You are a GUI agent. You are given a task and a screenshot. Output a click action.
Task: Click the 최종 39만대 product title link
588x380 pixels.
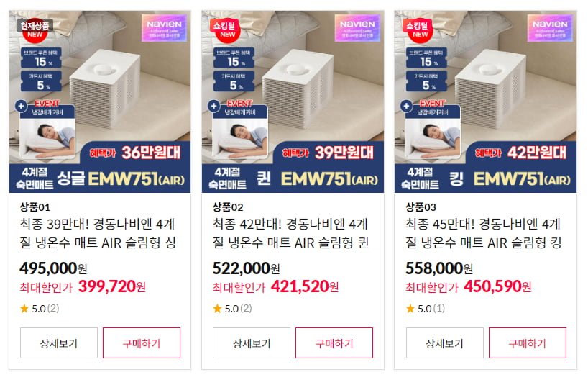[x=98, y=233]
